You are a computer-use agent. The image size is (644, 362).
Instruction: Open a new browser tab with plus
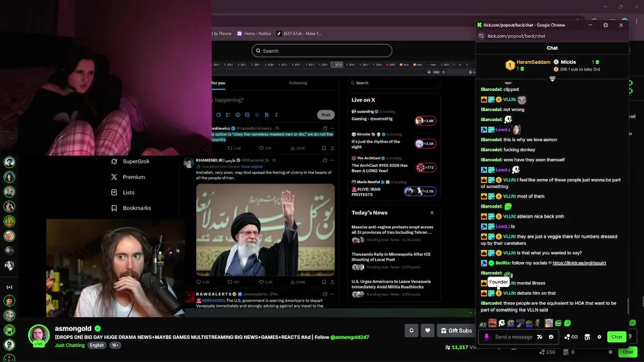(x=459, y=64)
